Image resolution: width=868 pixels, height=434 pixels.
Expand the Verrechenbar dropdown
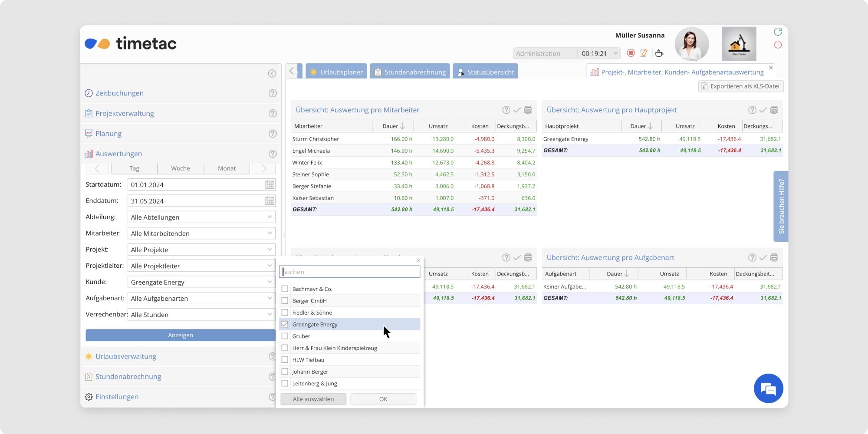(270, 314)
